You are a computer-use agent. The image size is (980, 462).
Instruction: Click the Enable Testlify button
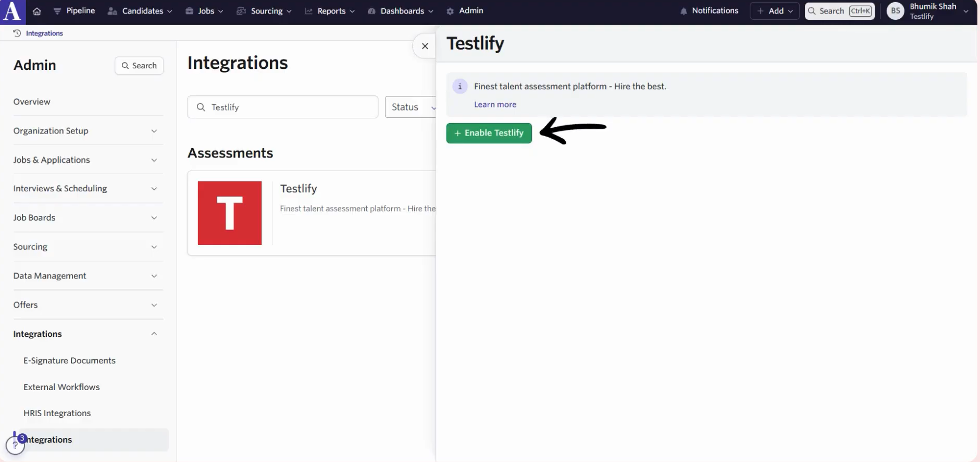489,133
